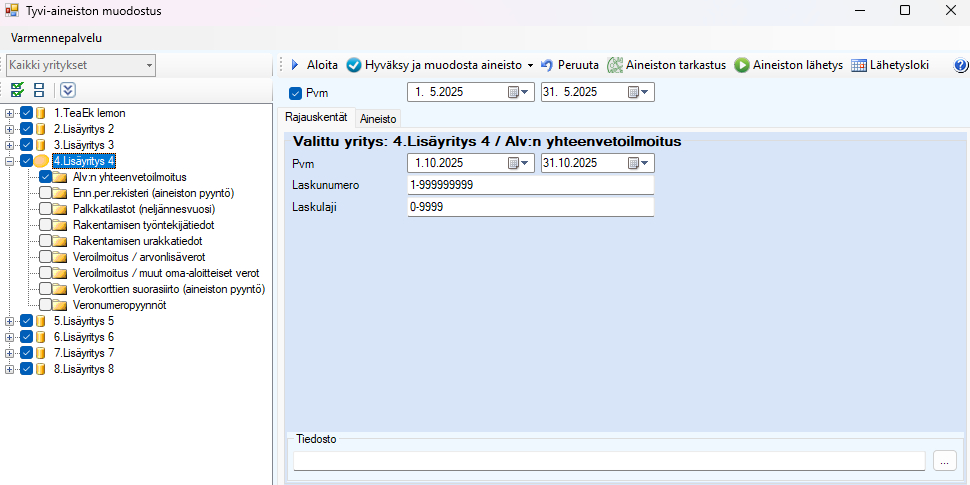Open the Varmennepalvelu menu
Screen dimensions: 970x485
pos(56,38)
